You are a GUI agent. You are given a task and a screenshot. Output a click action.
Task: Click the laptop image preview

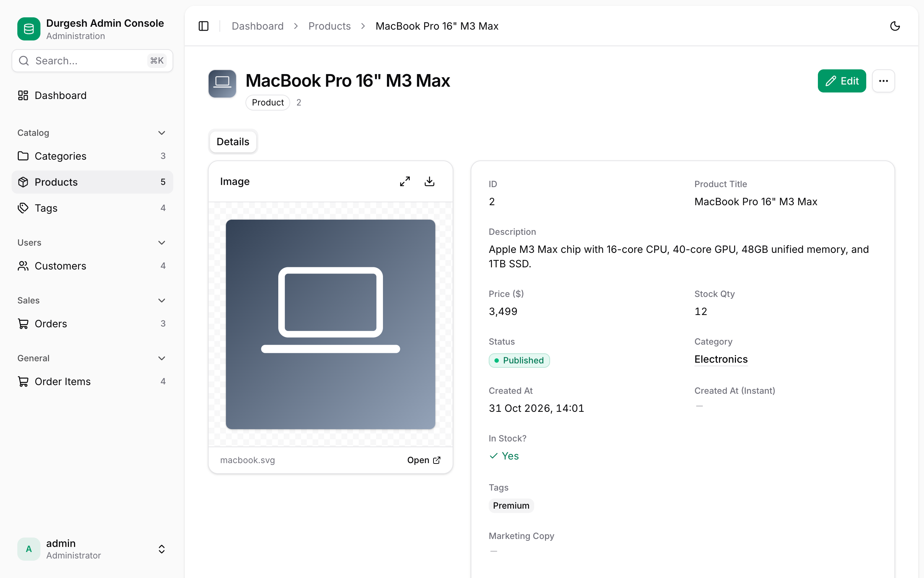click(x=331, y=324)
